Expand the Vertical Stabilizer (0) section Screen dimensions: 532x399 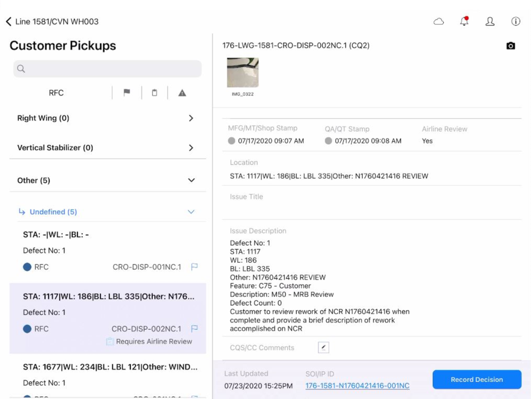pos(107,147)
